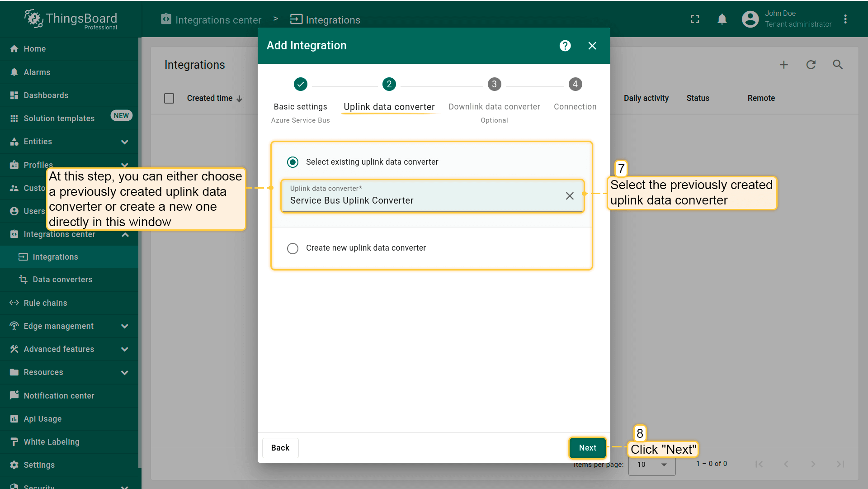Click the add integration plus icon
The height and width of the screenshot is (489, 868).
point(783,65)
